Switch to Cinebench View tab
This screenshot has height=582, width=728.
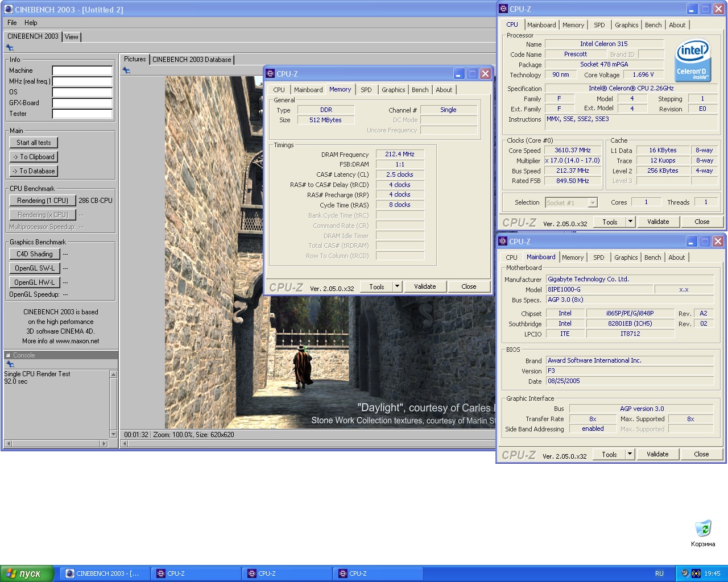[x=72, y=37]
